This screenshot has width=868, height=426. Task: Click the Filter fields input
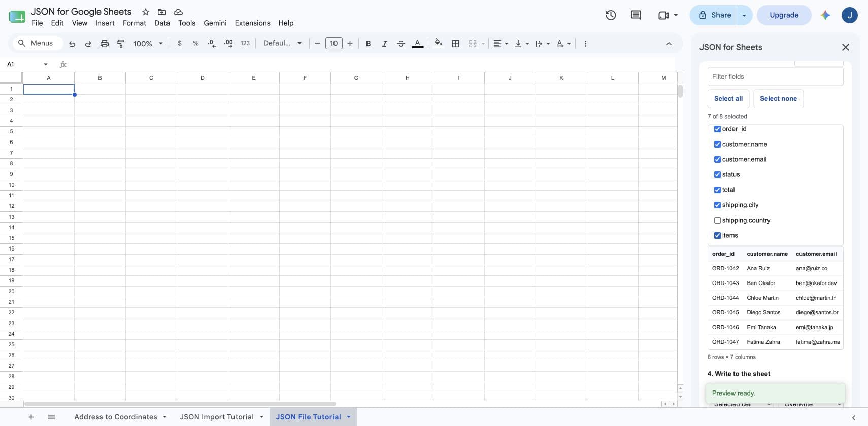tap(775, 77)
